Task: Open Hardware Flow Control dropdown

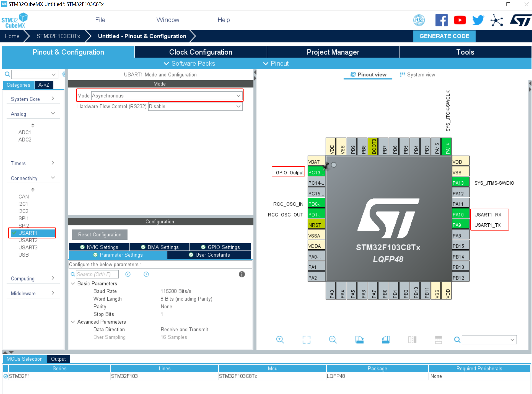Action: 195,106
